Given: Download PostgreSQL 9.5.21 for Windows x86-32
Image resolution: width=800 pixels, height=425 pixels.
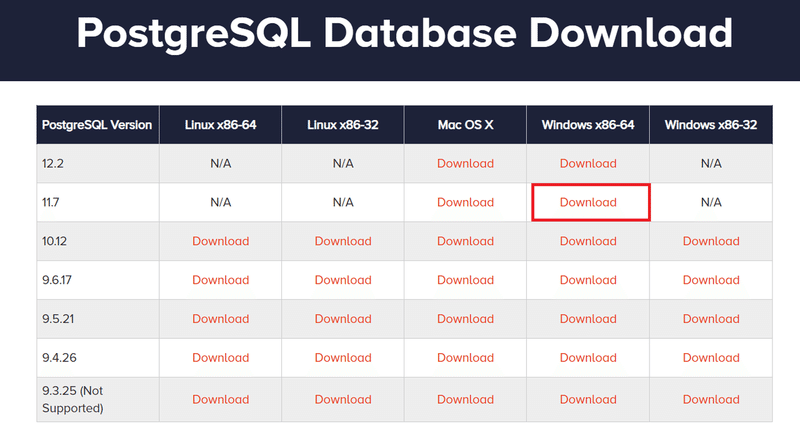Looking at the screenshot, I should click(x=711, y=318).
